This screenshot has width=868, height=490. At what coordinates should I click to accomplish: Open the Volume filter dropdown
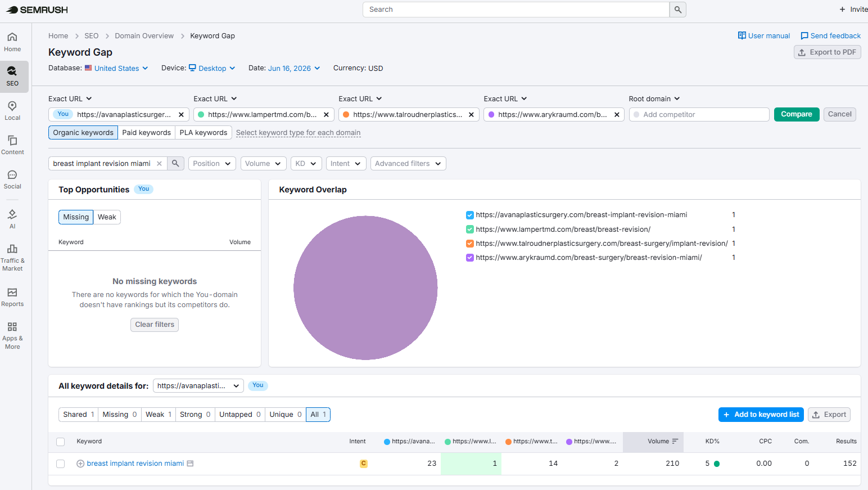(x=263, y=164)
